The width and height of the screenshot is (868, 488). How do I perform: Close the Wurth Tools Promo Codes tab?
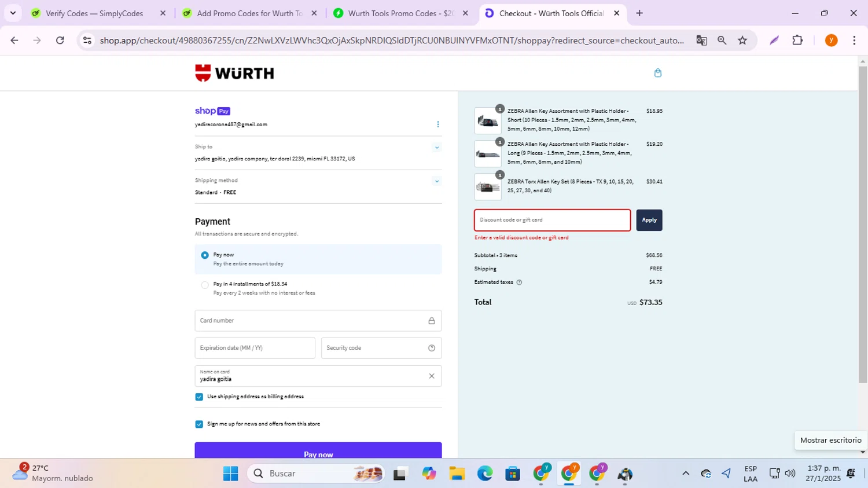pos(465,13)
